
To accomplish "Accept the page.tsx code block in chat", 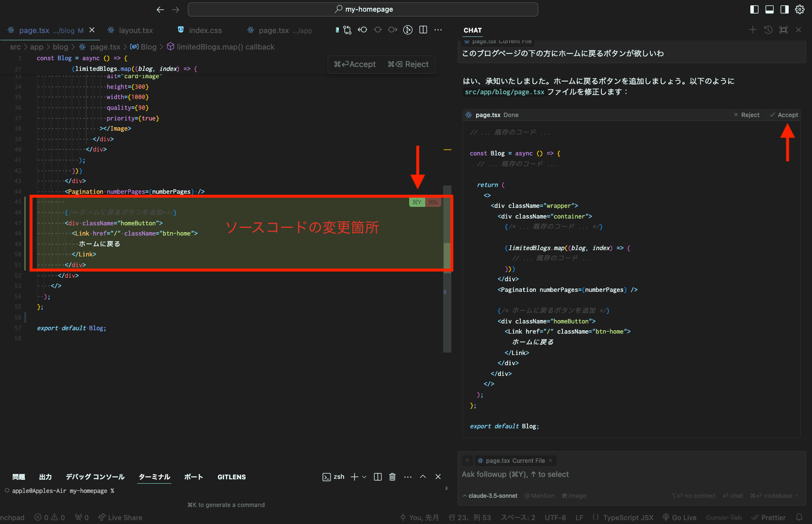I will (784, 115).
